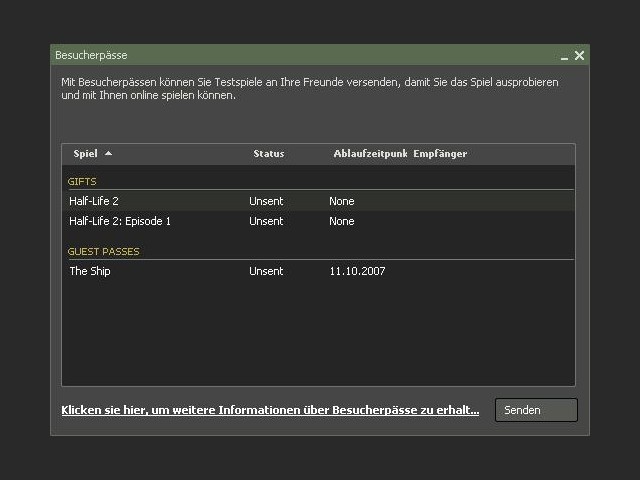Click the None expiry for Half-Life 2

(x=342, y=201)
